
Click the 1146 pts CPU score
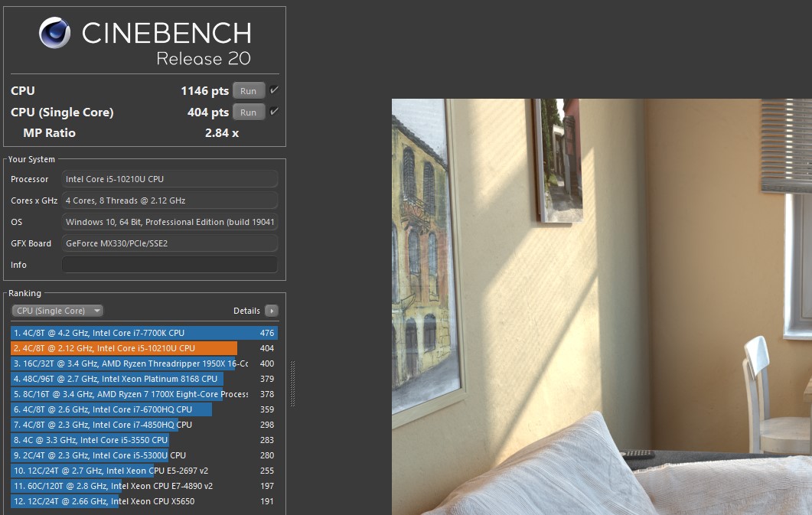tap(204, 91)
